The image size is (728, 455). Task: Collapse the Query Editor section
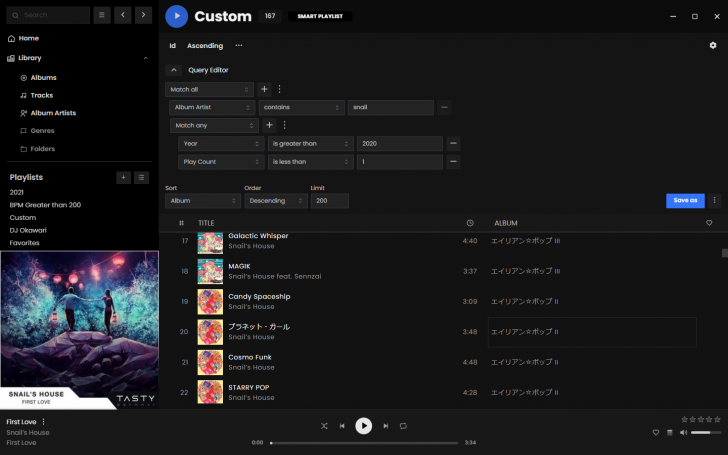click(173, 70)
